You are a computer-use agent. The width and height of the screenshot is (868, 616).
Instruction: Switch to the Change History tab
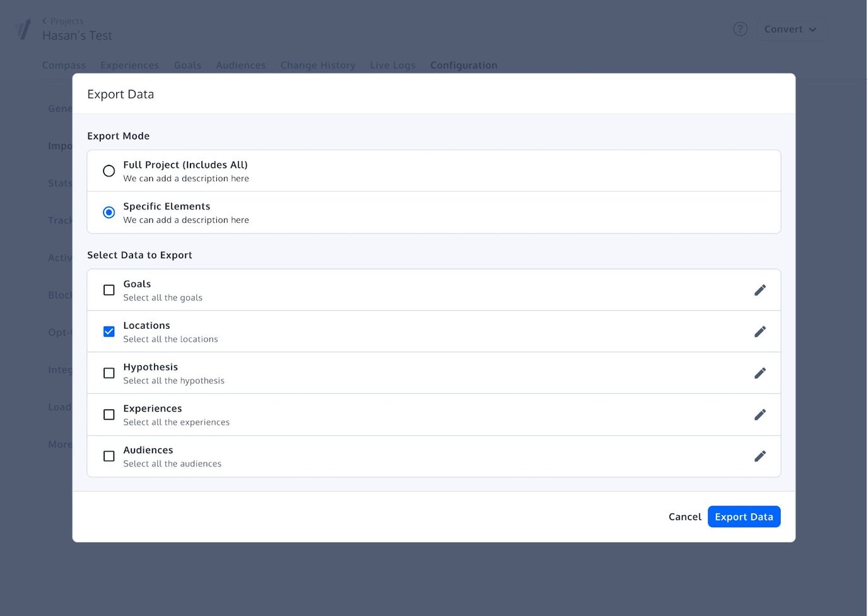pyautogui.click(x=318, y=65)
